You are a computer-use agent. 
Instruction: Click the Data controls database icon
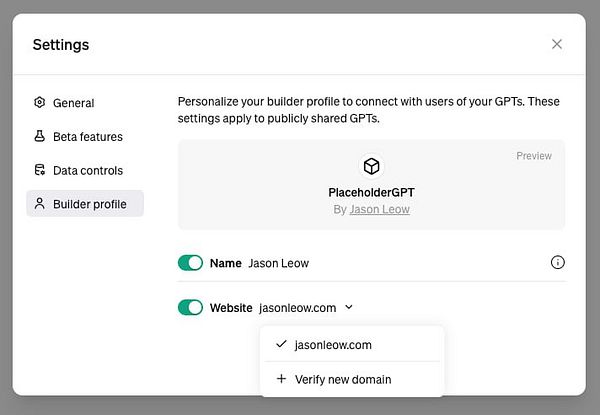40,170
